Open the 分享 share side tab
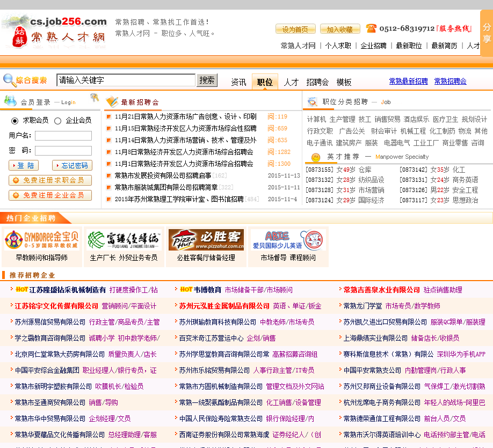The height and width of the screenshot is (448, 493). tap(487, 33)
